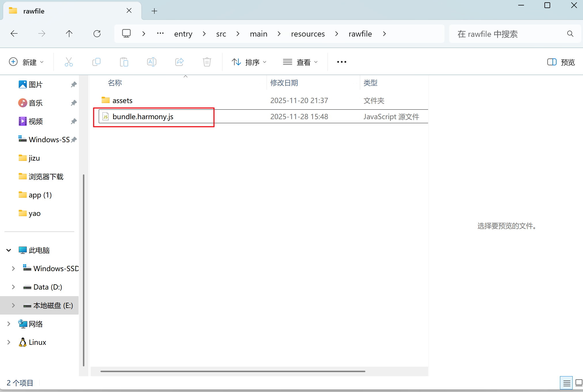Click the Share icon
Image resolution: width=583 pixels, height=392 pixels.
[179, 62]
